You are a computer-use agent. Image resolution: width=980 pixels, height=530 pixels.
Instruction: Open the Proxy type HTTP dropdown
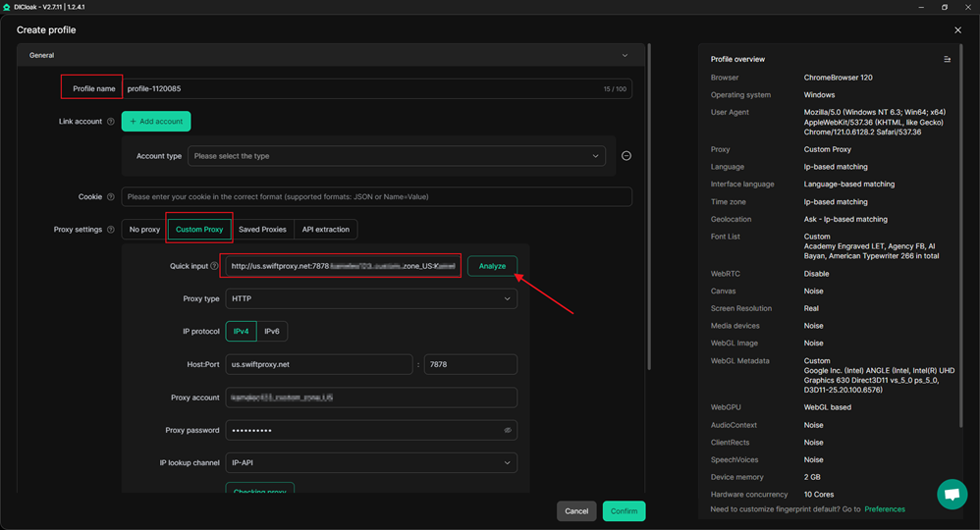coord(371,298)
